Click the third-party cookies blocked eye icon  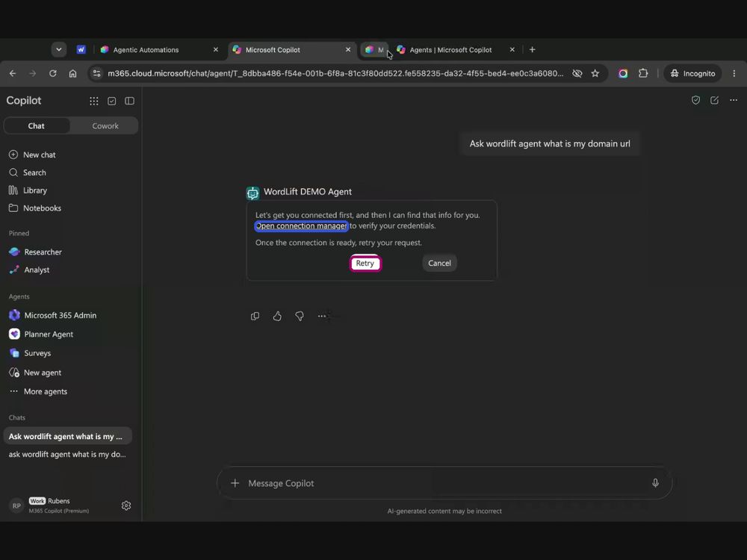577,73
